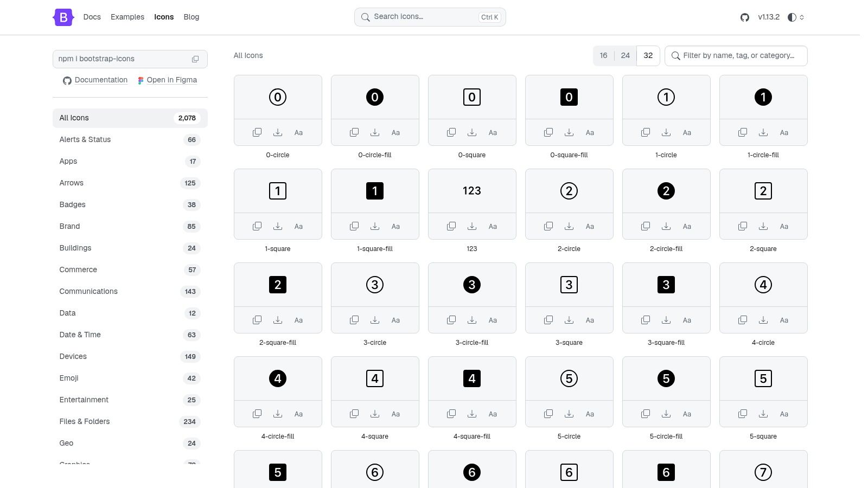The image size is (868, 488).
Task: Open the Emoji category
Action: click(x=130, y=378)
